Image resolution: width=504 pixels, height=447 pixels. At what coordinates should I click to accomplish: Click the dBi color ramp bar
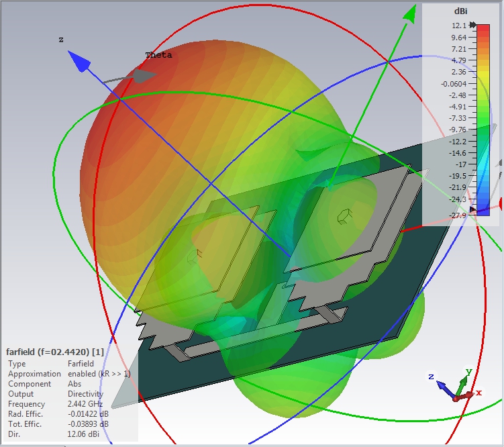tap(483, 120)
